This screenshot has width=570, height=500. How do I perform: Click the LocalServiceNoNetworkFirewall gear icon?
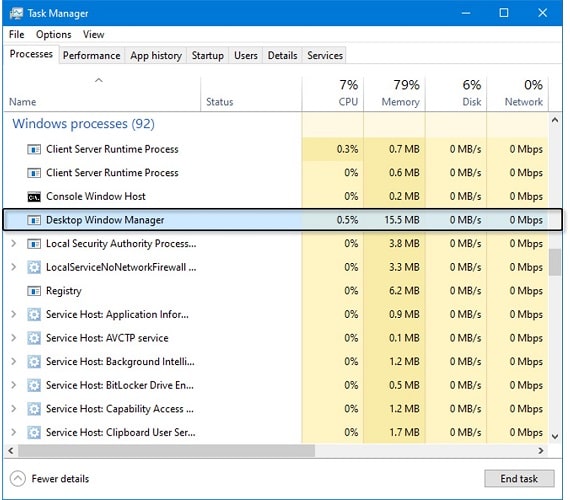point(34,267)
